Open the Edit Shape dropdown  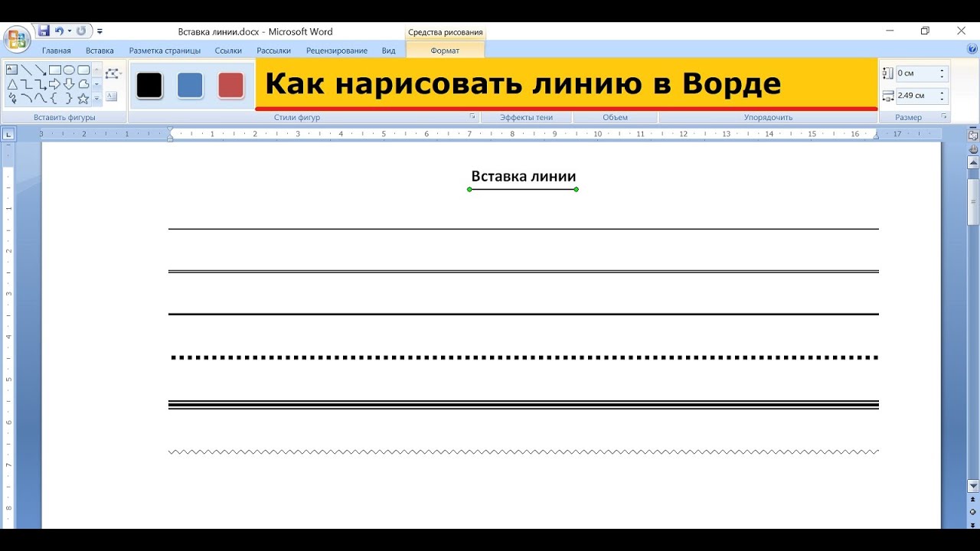(x=113, y=73)
